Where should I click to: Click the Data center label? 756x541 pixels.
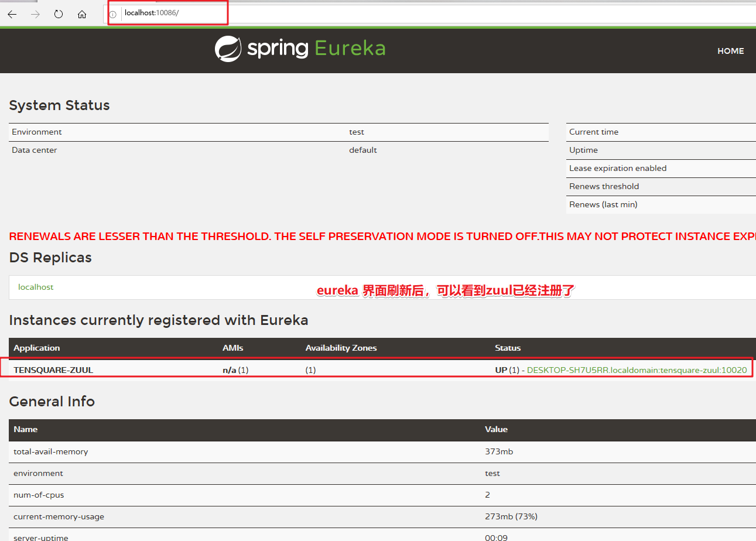(x=35, y=150)
